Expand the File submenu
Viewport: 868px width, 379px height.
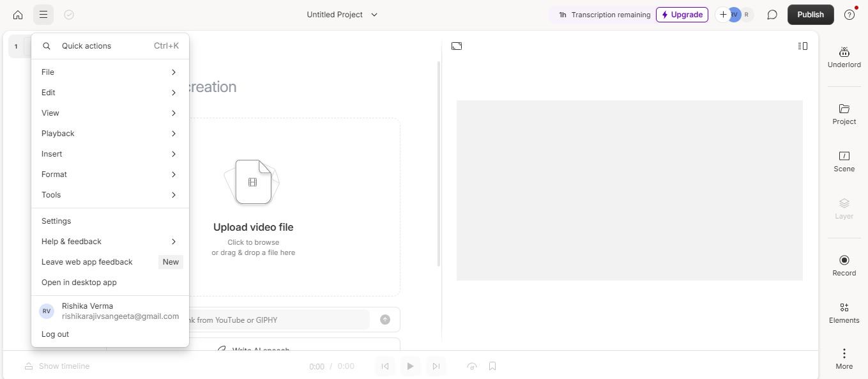pyautogui.click(x=109, y=72)
